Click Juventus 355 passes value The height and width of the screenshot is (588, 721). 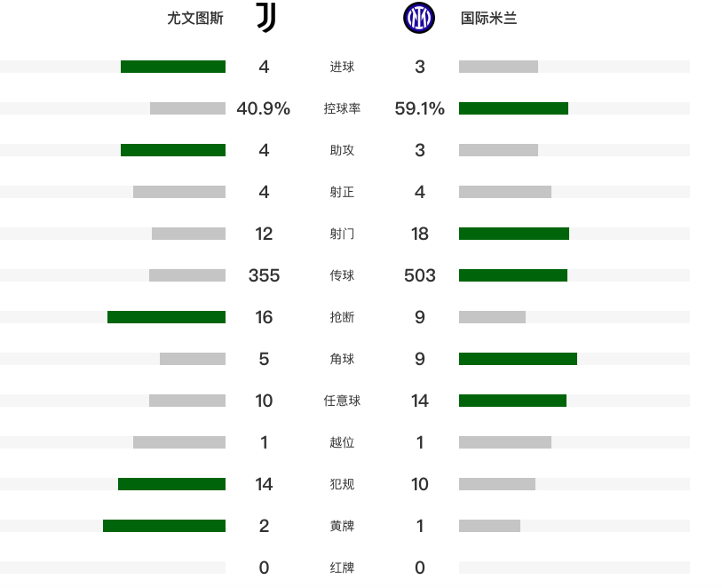coord(264,275)
